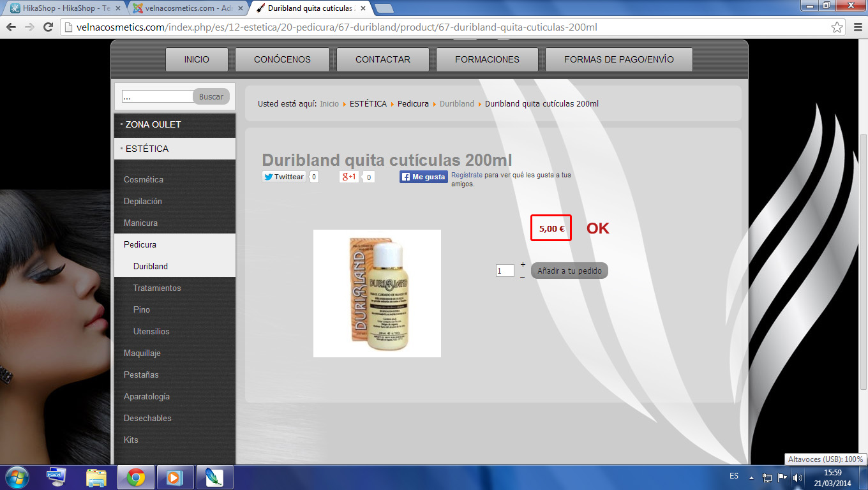Click the Chrome icon in the taskbar
Screen dimensions: 868x490
(x=135, y=477)
